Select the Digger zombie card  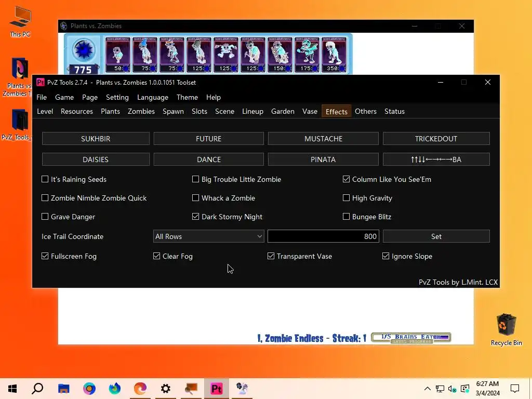coord(253,55)
